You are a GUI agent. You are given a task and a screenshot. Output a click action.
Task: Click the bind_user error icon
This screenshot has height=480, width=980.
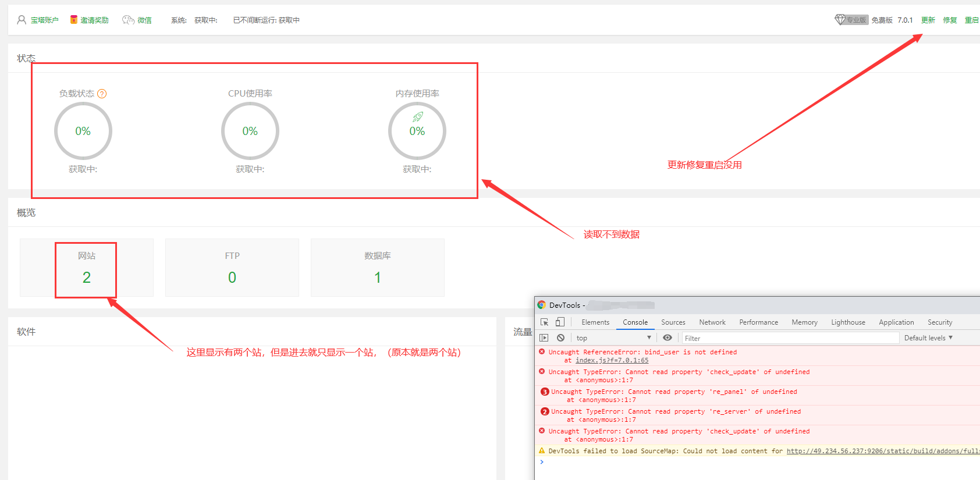pyautogui.click(x=542, y=352)
